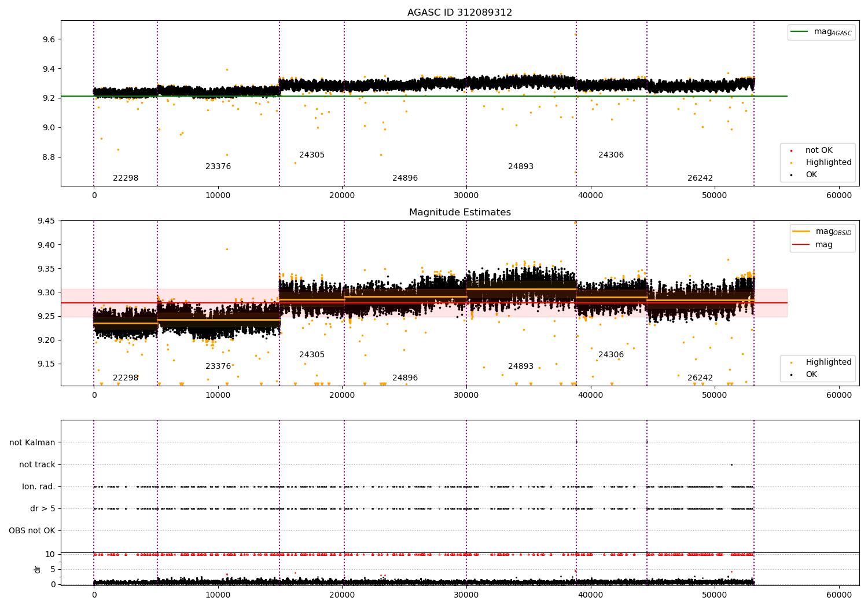The height and width of the screenshot is (608, 868).
Task: Click OBSID label 23376 in the top plot
Action: (x=218, y=167)
